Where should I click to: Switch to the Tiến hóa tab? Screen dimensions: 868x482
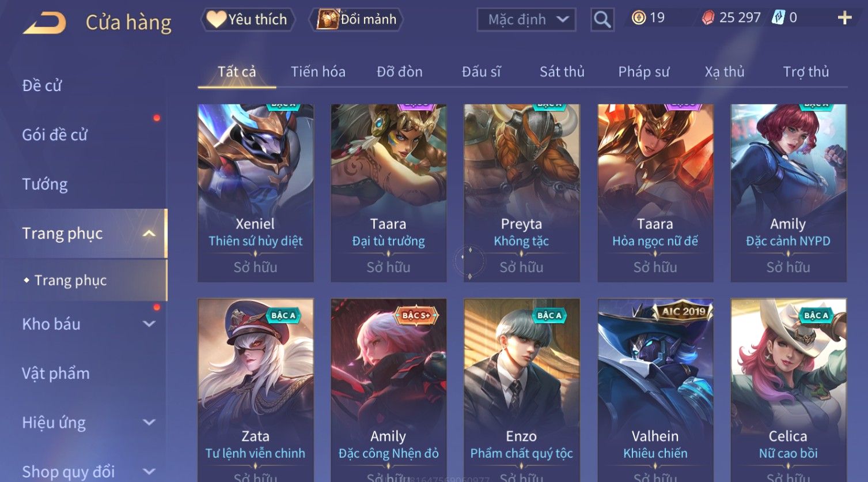click(x=318, y=72)
